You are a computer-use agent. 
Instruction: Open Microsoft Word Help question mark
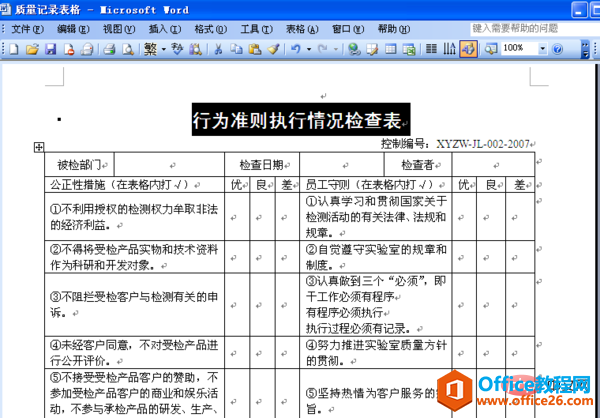[x=558, y=49]
